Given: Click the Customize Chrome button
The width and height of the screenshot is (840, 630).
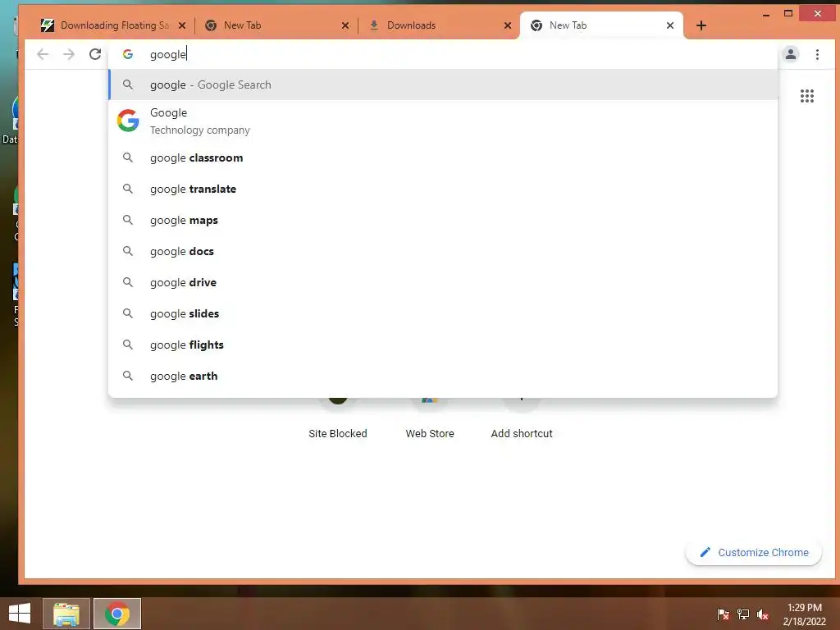Looking at the screenshot, I should click(753, 552).
